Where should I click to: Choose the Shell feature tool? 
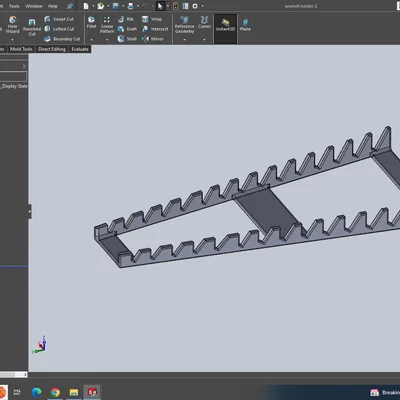pyautogui.click(x=127, y=39)
